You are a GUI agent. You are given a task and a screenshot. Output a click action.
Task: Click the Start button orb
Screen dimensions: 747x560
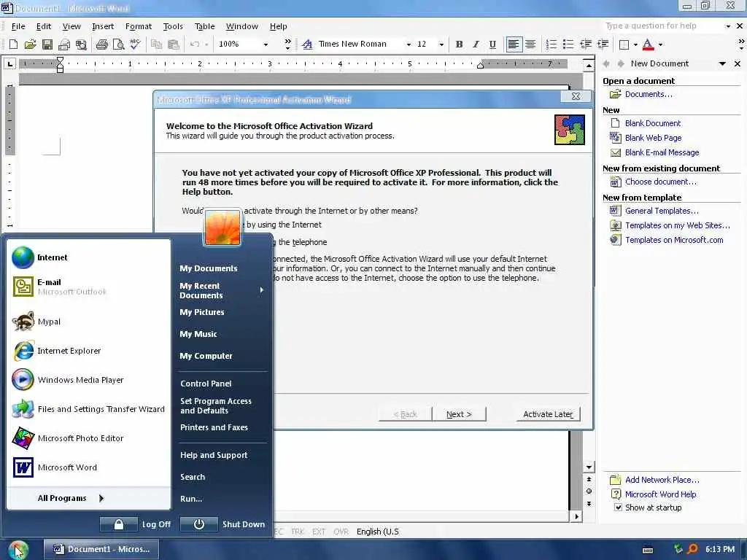(18, 550)
